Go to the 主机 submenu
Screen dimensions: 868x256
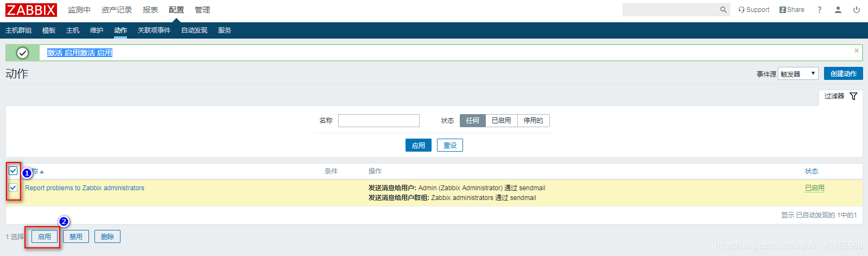[x=73, y=30]
